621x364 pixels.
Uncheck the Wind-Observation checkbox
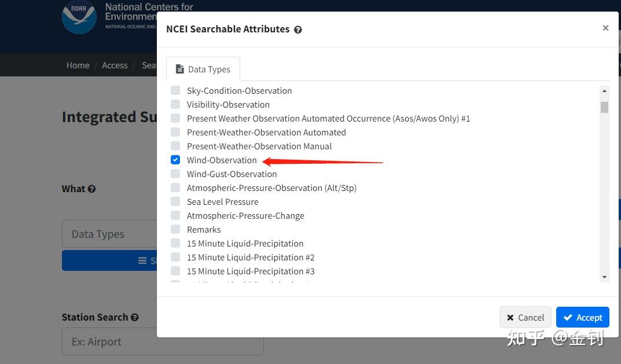point(175,160)
